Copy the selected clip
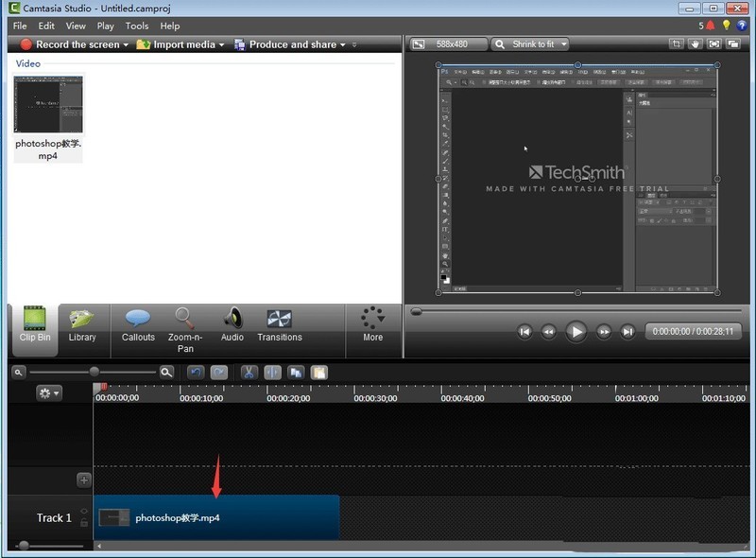The image size is (756, 558). tap(295, 372)
